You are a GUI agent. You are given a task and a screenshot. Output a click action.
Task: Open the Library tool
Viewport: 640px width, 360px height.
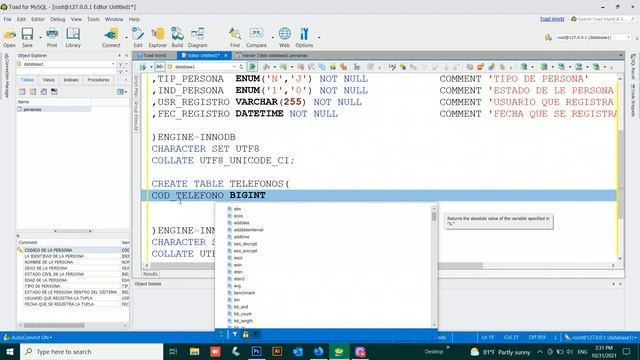73,38
